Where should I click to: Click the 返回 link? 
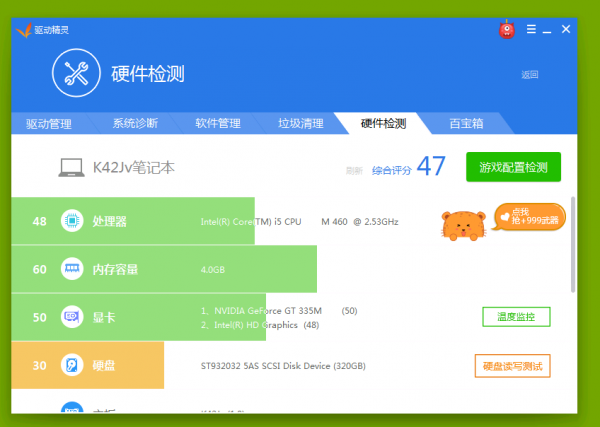click(530, 75)
